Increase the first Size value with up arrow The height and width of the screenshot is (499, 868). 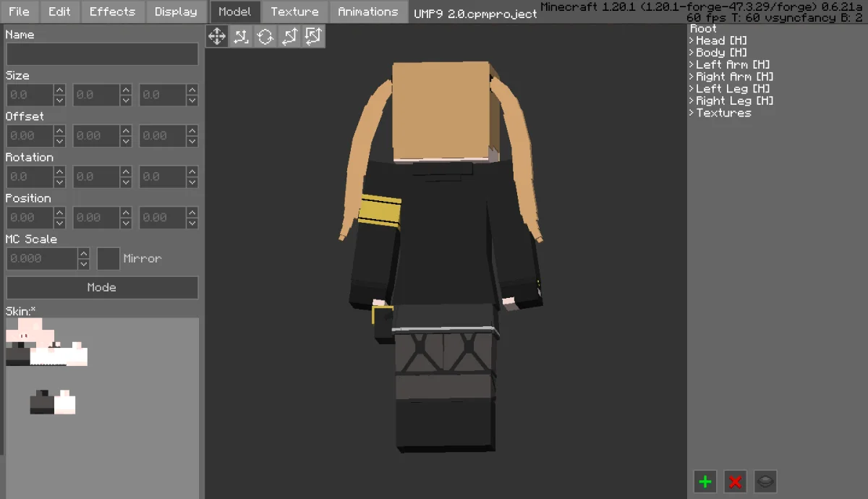[x=60, y=90]
